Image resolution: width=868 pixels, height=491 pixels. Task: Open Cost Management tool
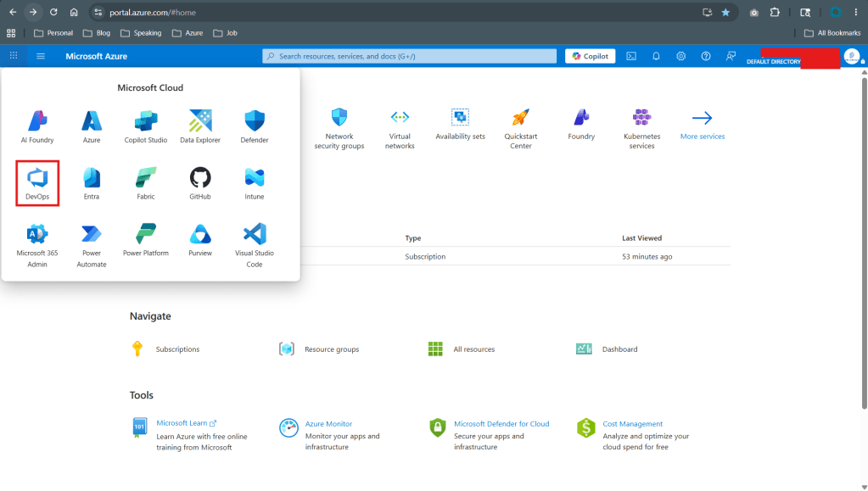point(632,423)
